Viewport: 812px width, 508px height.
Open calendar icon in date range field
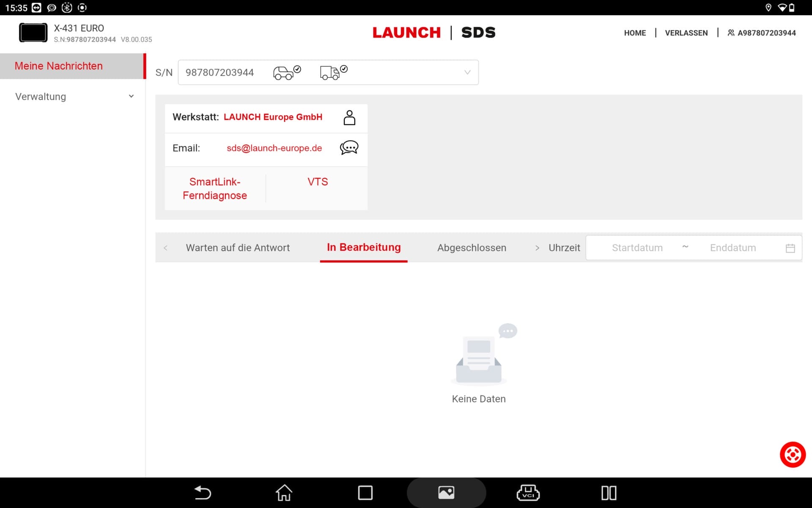[x=790, y=248]
